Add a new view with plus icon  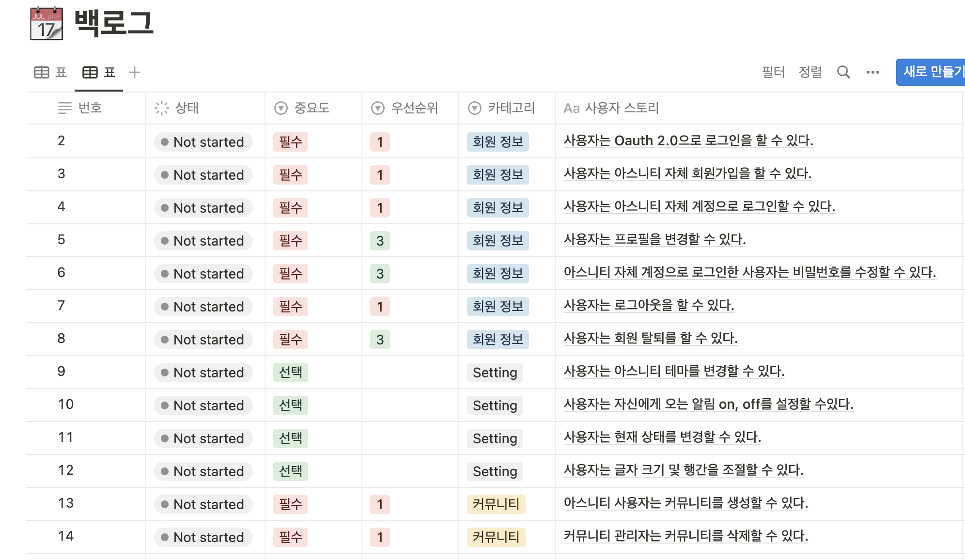pyautogui.click(x=135, y=72)
